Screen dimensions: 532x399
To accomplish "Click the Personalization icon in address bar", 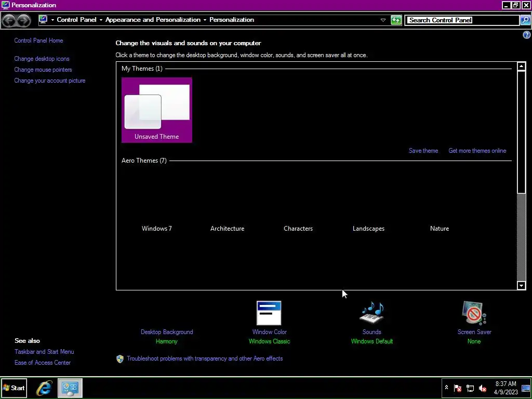I will pos(43,20).
